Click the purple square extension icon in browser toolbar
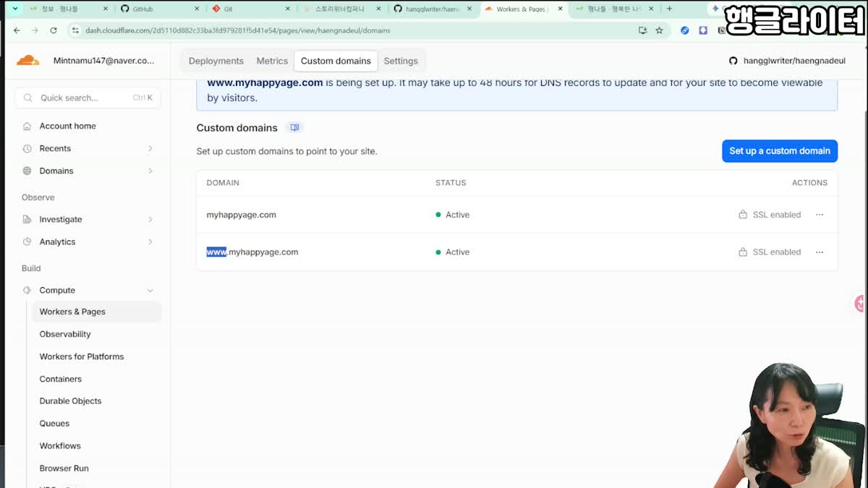The height and width of the screenshot is (488, 868). click(x=703, y=30)
